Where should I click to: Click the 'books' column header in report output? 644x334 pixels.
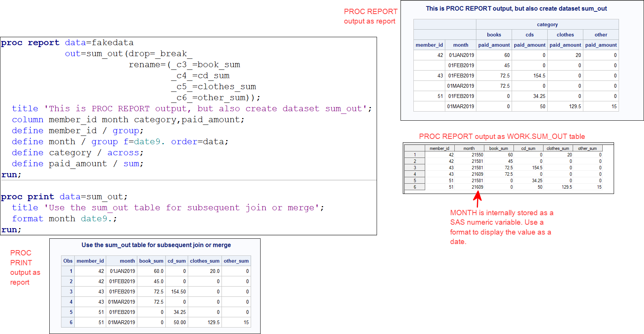tap(494, 35)
